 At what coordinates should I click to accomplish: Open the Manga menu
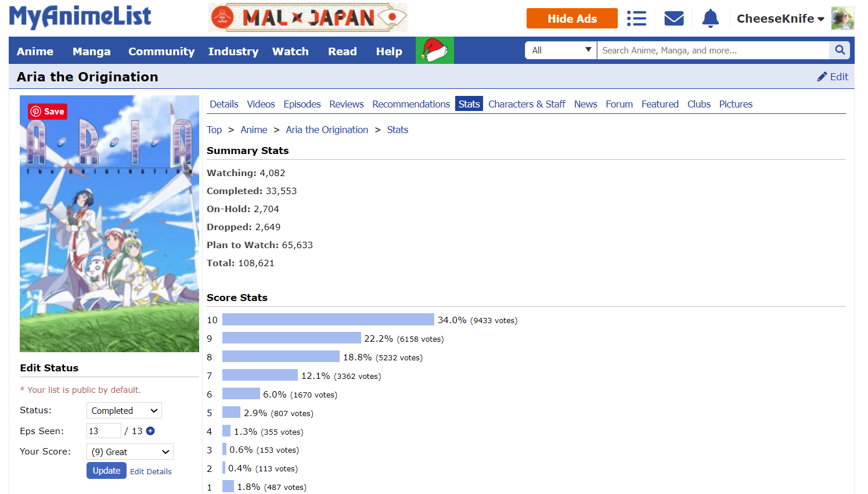[91, 51]
